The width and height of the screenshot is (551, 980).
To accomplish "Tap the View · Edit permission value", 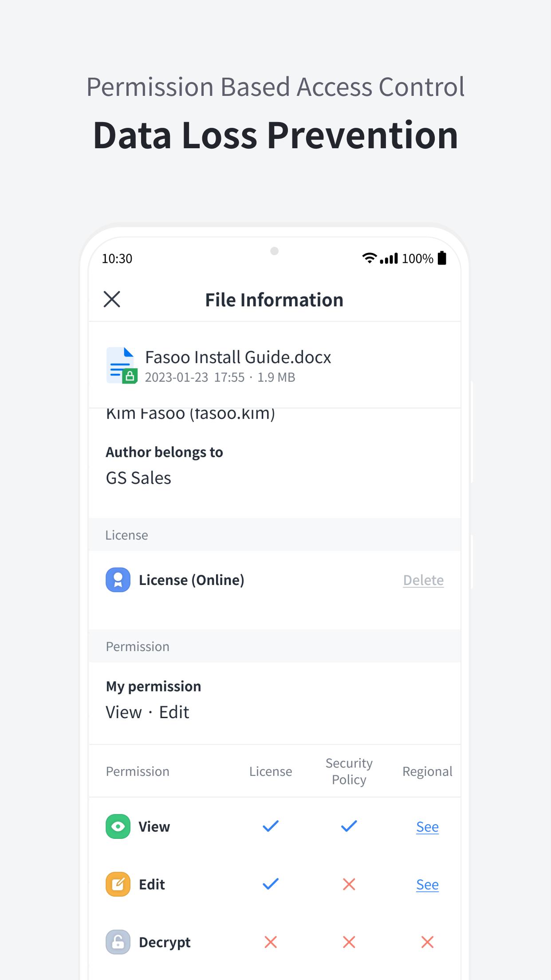I will (x=147, y=712).
